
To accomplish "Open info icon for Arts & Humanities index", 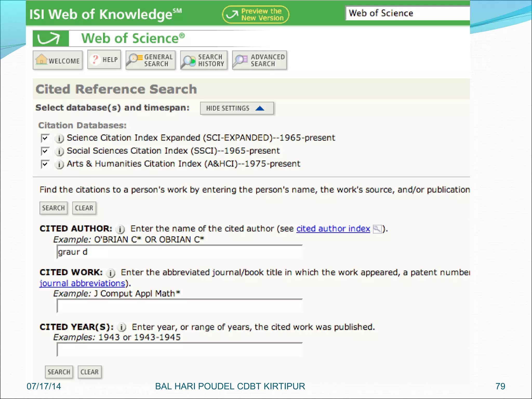I will pyautogui.click(x=59, y=164).
